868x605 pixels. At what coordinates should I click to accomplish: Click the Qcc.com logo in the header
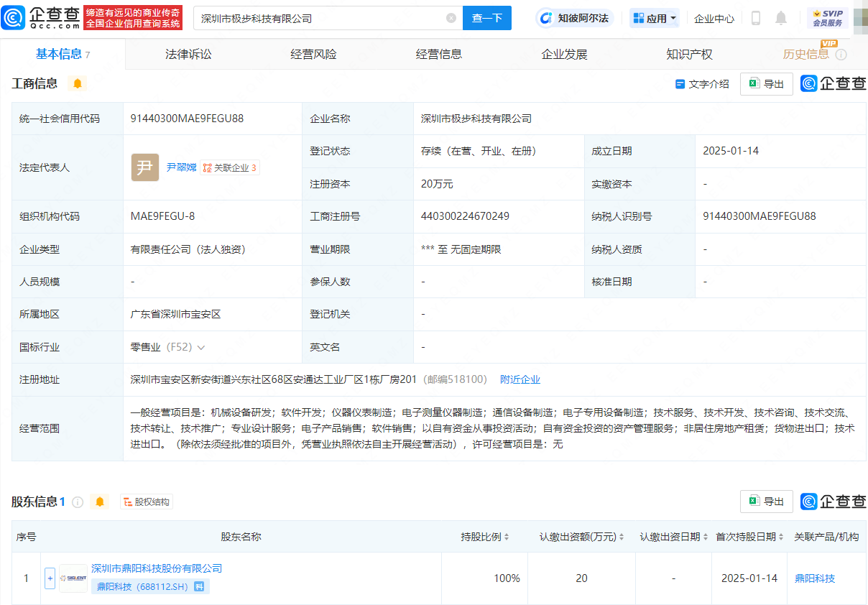click(x=40, y=18)
